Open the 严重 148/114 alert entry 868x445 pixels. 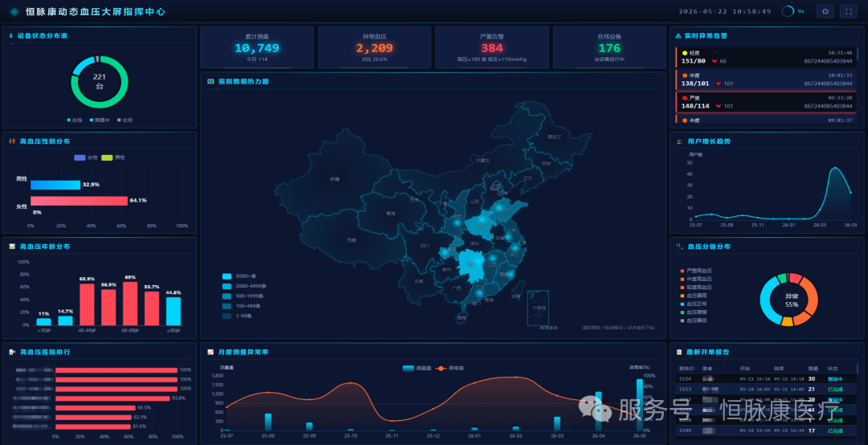click(x=766, y=102)
